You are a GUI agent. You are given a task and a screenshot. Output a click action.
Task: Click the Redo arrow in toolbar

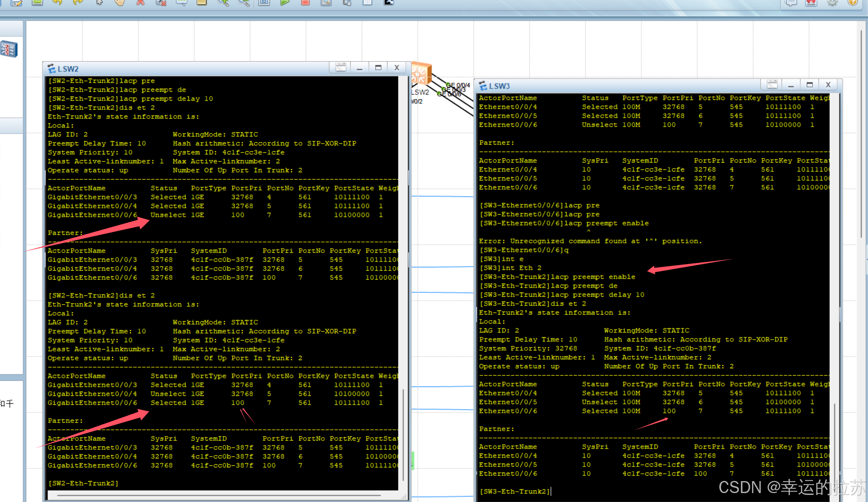78,2
